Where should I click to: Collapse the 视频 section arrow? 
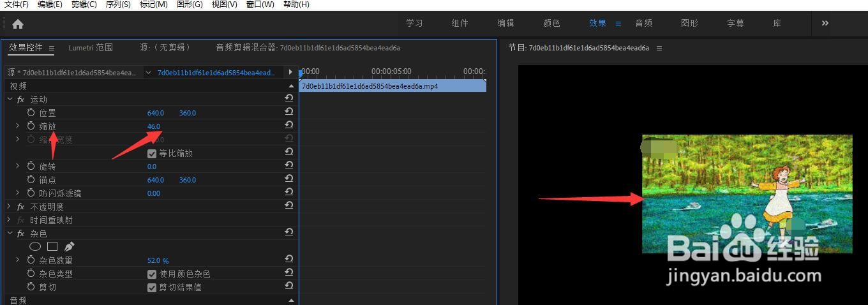(292, 86)
